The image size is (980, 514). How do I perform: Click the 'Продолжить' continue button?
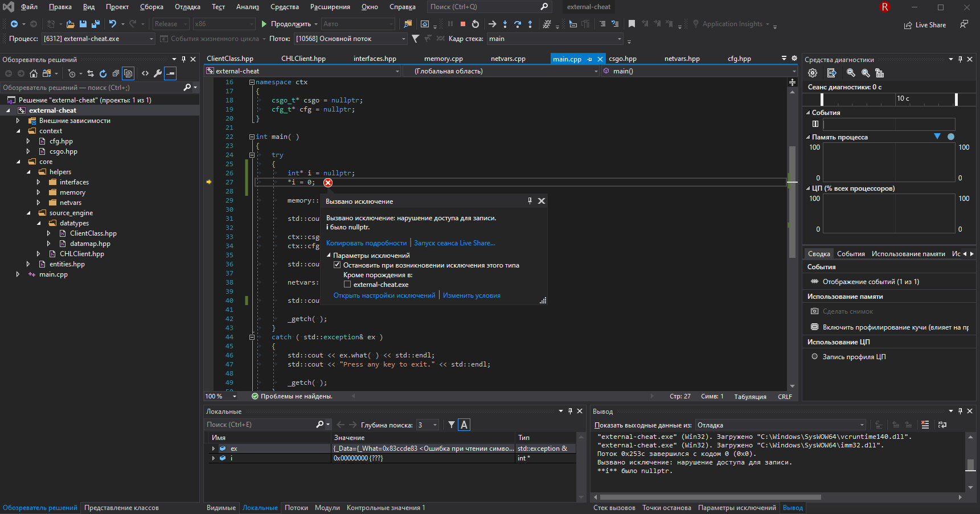click(x=286, y=24)
